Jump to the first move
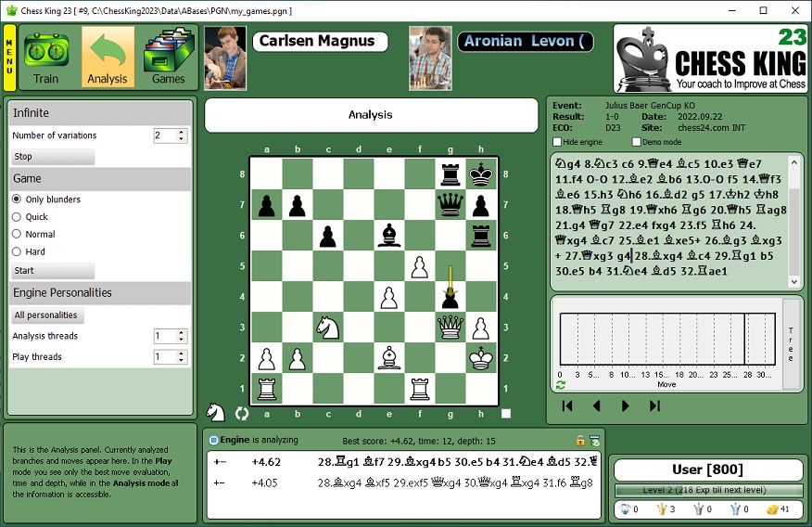The height and width of the screenshot is (527, 812). coord(567,405)
